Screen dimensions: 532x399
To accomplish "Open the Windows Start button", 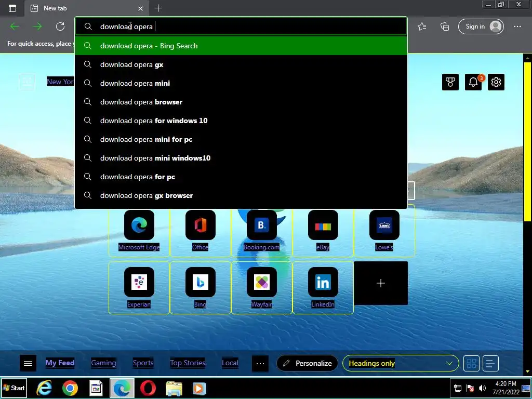I will point(14,388).
